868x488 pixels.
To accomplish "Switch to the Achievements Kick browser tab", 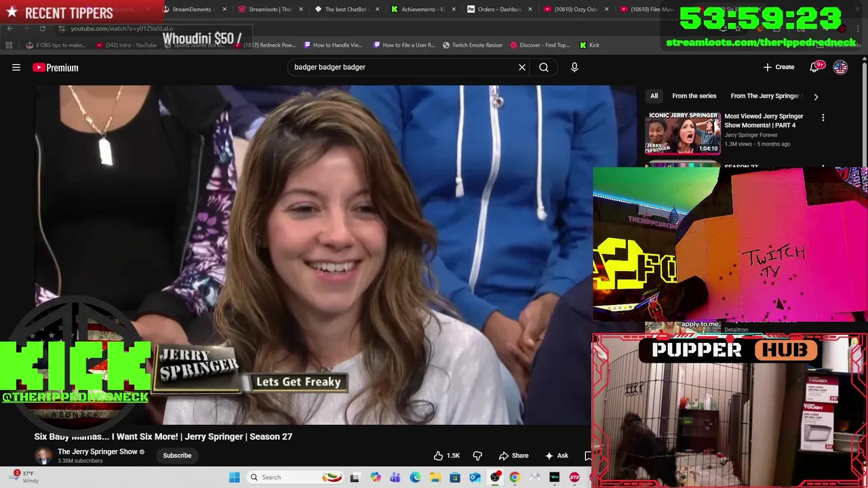I will pos(418,9).
